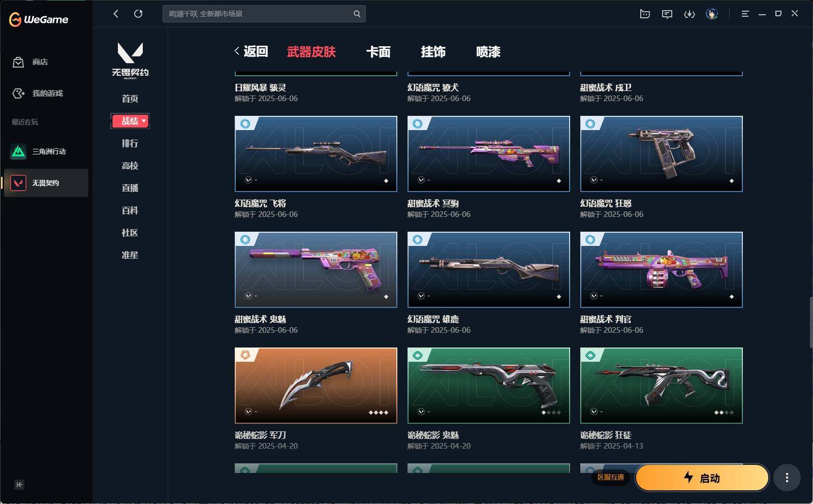Open the download manager icon
The image size is (813, 504).
(690, 14)
